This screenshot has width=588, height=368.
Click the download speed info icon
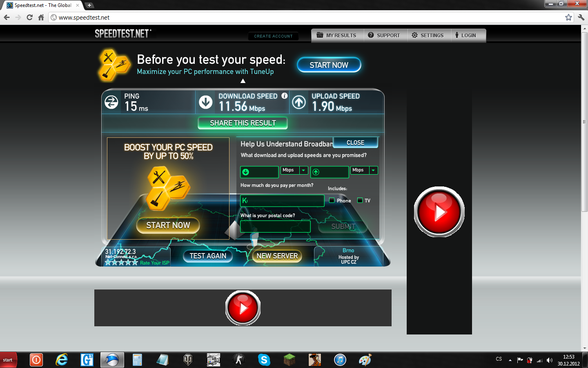pos(285,96)
